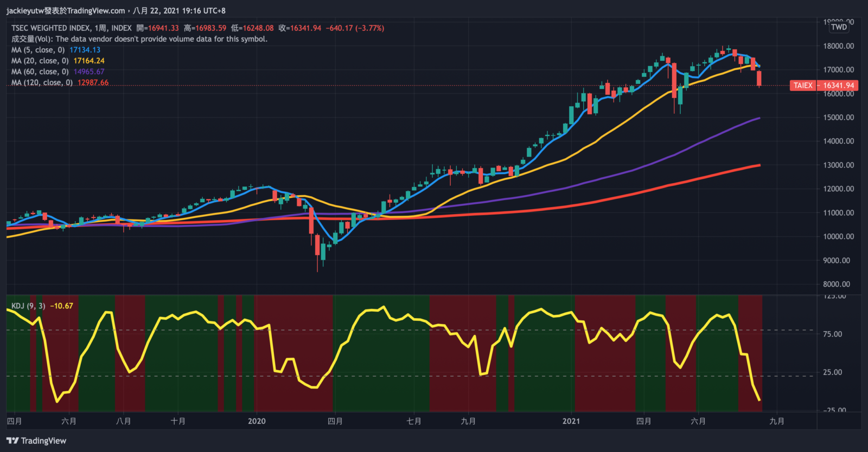Click the 18000.00 price axis label
This screenshot has width=868, height=452.
click(838, 46)
